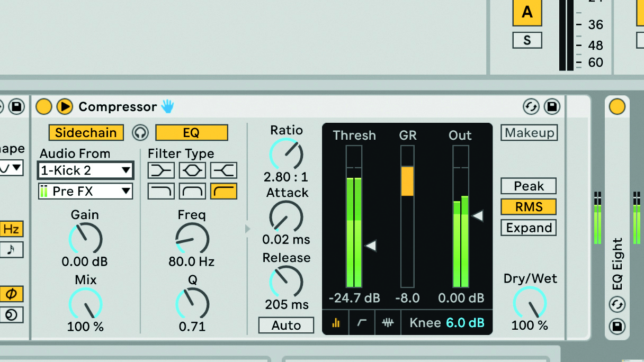Click the Compressor hot-swap preset icon

(x=531, y=107)
